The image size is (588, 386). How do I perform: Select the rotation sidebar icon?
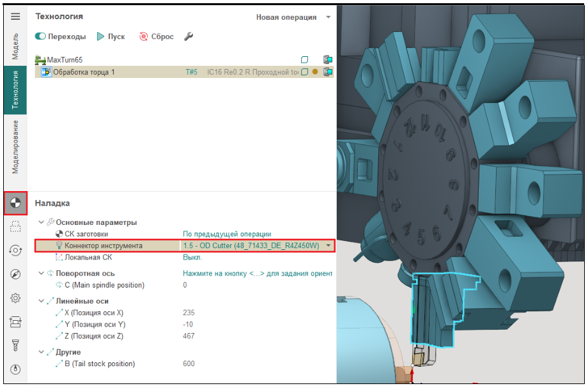[x=16, y=251]
